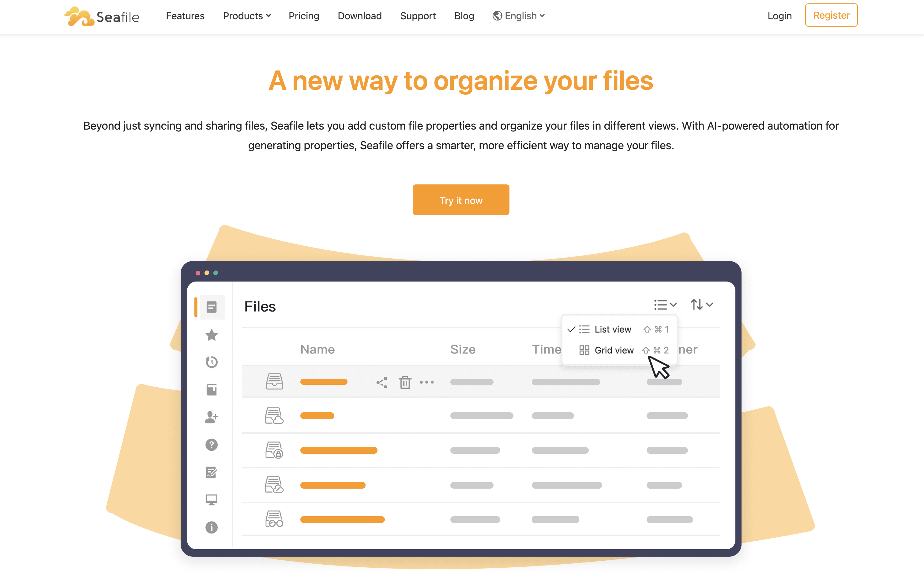Click the edit notes pencil icon in the sidebar
Viewport: 924px width, 579px height.
click(x=212, y=472)
